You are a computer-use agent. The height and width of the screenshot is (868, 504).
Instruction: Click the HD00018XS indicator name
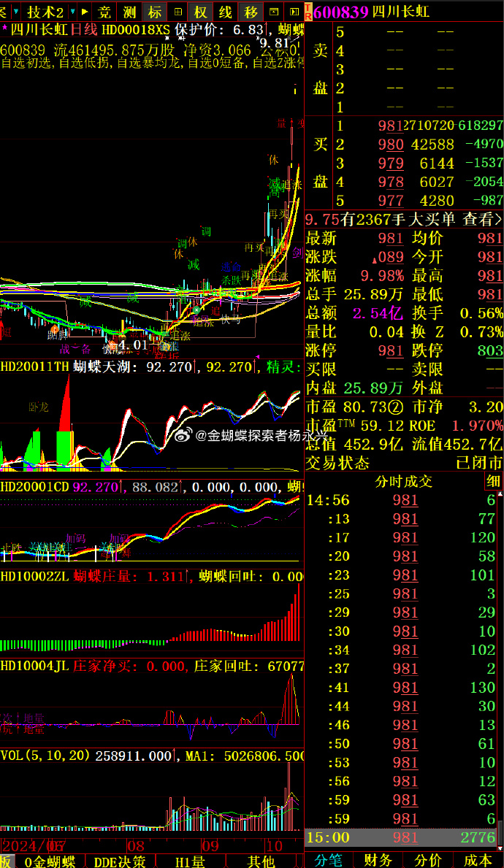click(x=137, y=29)
